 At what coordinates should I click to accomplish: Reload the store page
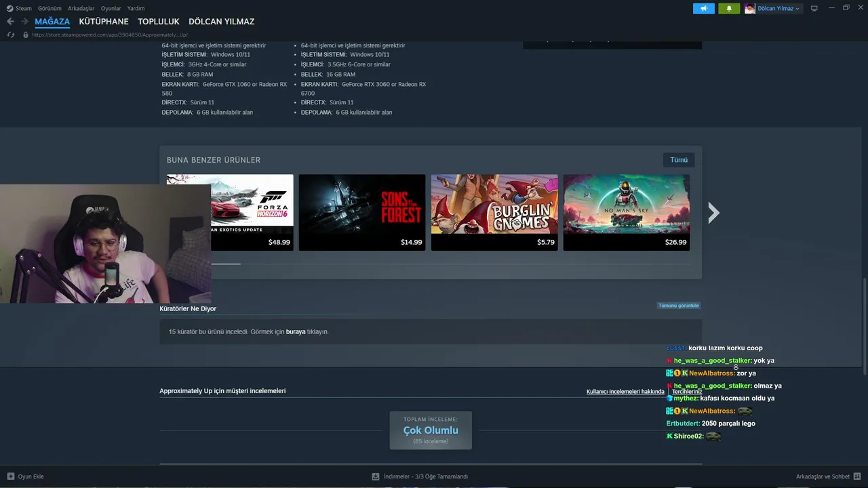(10, 35)
